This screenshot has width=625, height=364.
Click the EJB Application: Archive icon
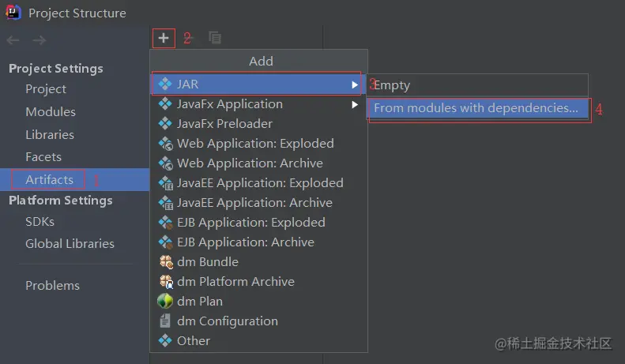tap(165, 242)
